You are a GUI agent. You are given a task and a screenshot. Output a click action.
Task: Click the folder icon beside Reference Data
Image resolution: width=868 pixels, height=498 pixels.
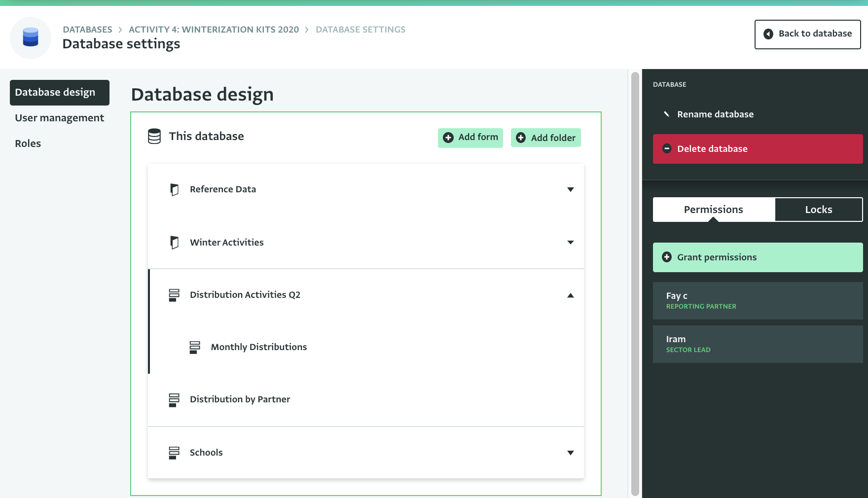pyautogui.click(x=174, y=189)
